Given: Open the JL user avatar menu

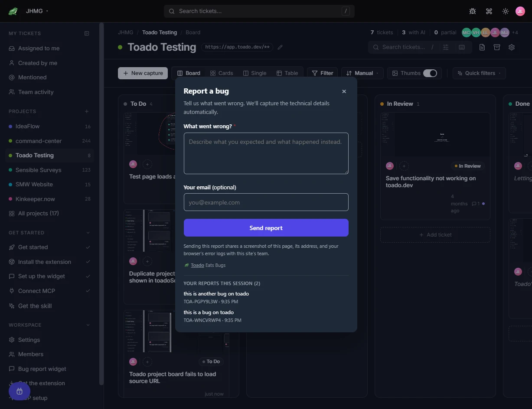Looking at the screenshot, I should point(520,11).
